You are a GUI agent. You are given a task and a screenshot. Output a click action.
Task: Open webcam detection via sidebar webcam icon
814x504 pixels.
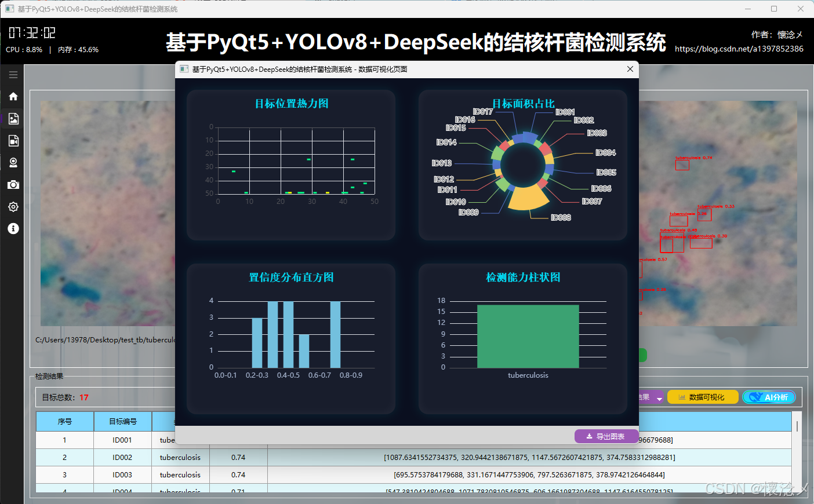point(13,163)
